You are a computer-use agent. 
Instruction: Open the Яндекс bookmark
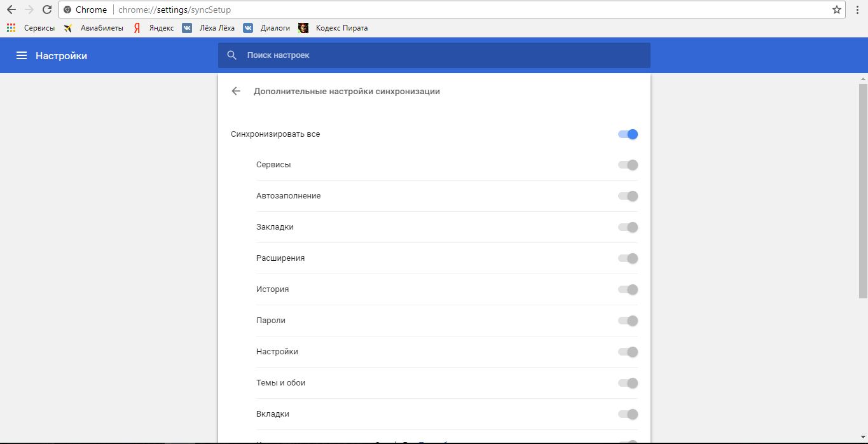coord(154,28)
